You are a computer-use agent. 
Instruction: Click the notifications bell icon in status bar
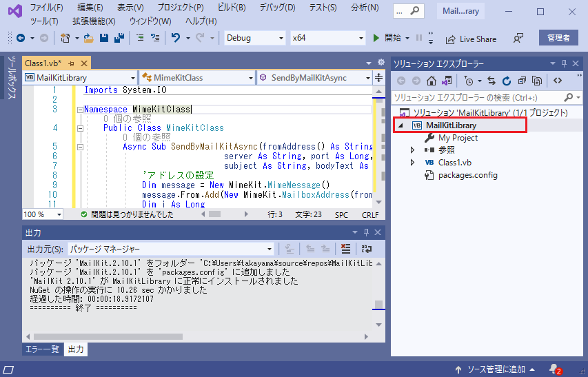554,368
